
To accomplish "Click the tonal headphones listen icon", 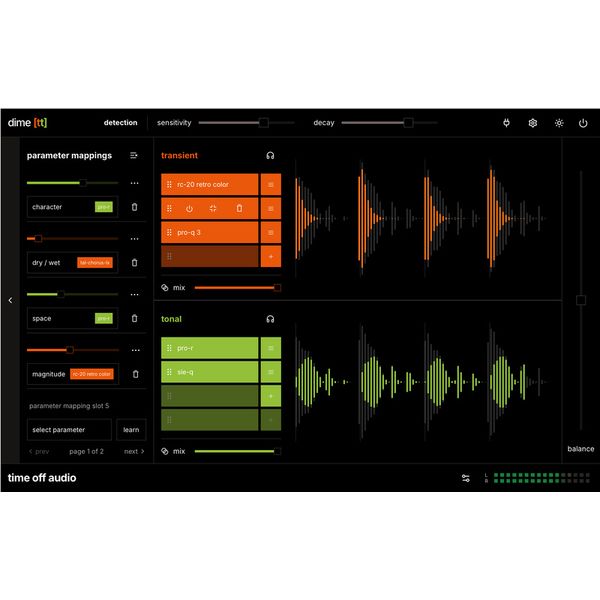I will pos(270,319).
